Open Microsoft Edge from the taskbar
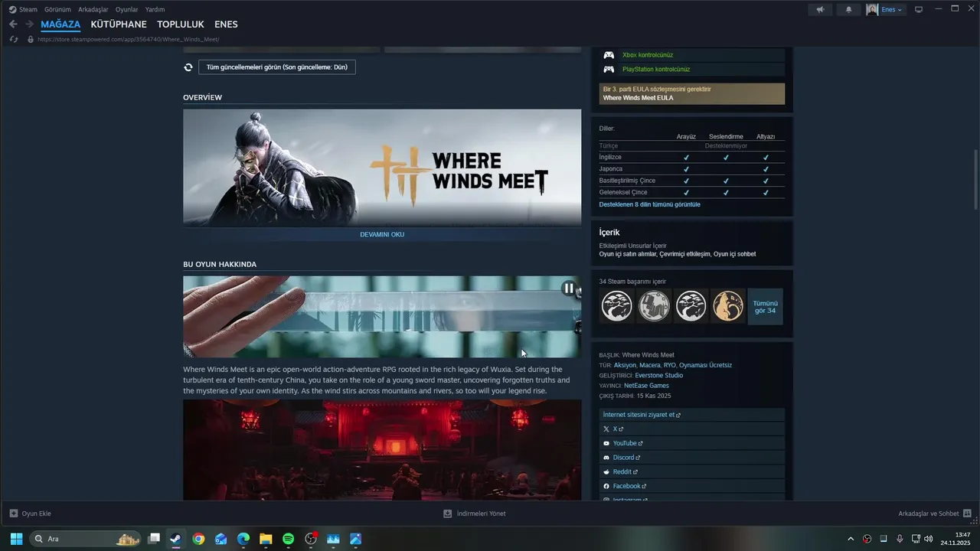980x551 pixels. point(243,539)
